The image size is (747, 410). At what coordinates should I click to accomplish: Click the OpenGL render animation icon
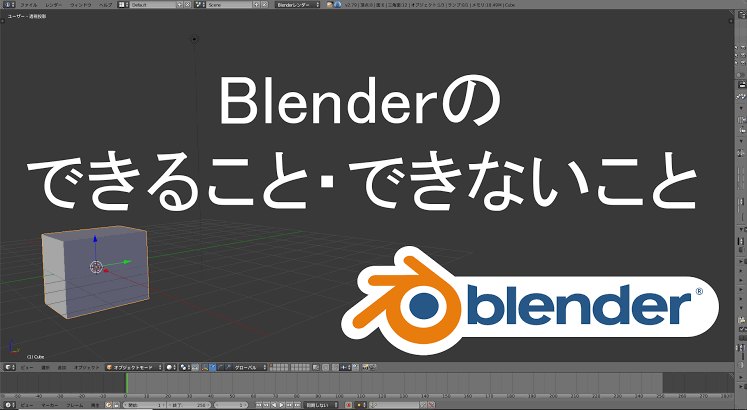[x=373, y=368]
